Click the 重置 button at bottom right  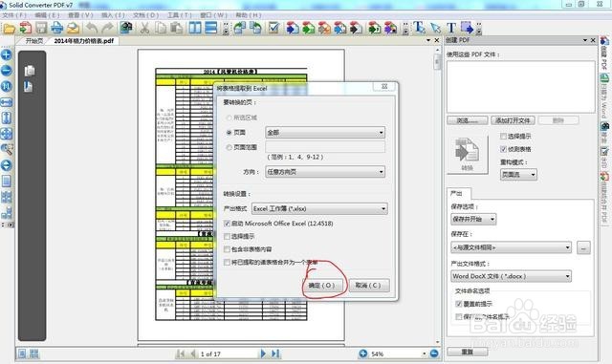[468, 352]
